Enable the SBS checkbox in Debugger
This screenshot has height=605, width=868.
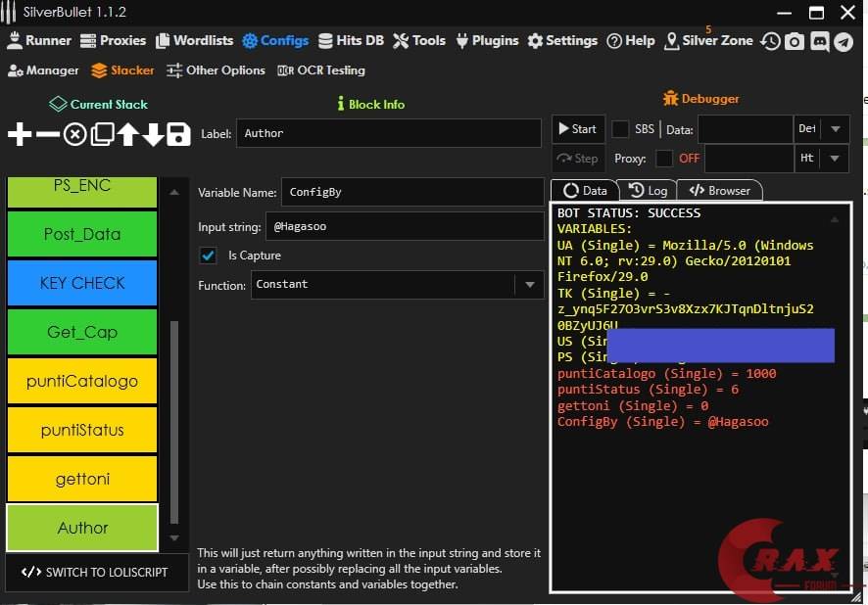pyautogui.click(x=621, y=129)
